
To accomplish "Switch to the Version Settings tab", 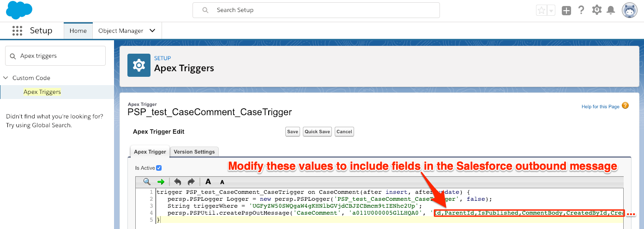I will (194, 152).
